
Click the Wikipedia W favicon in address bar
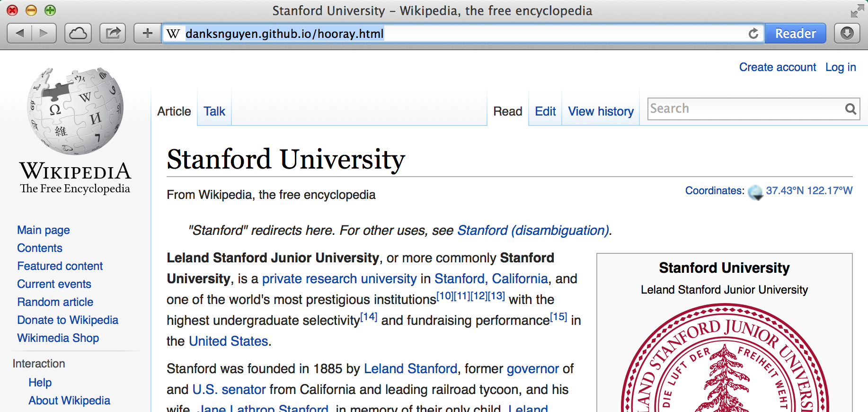[173, 34]
